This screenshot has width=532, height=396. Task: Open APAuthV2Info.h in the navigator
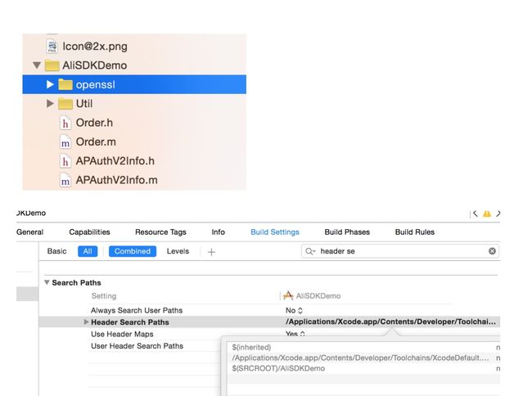115,161
